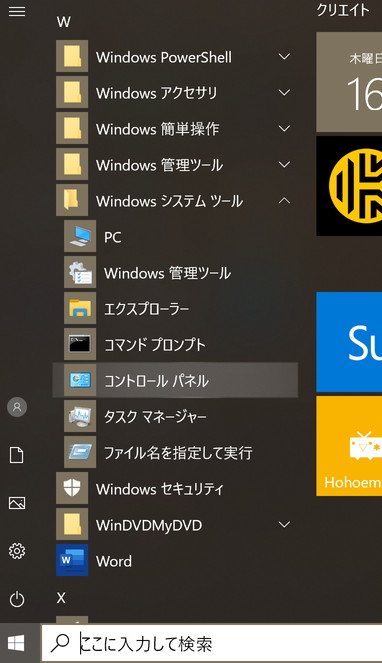382x663 pixels.
Task: Click the WinDVDMyDVD folder icon
Action: click(x=72, y=524)
